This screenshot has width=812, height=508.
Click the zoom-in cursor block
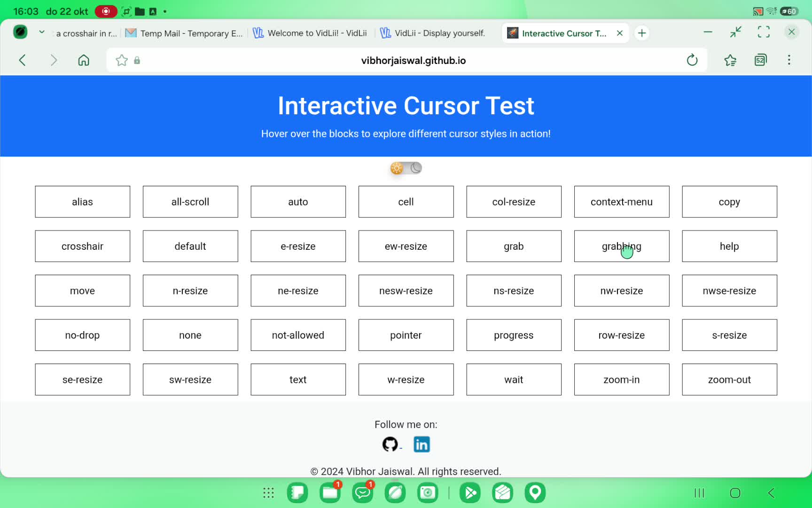[x=622, y=380]
